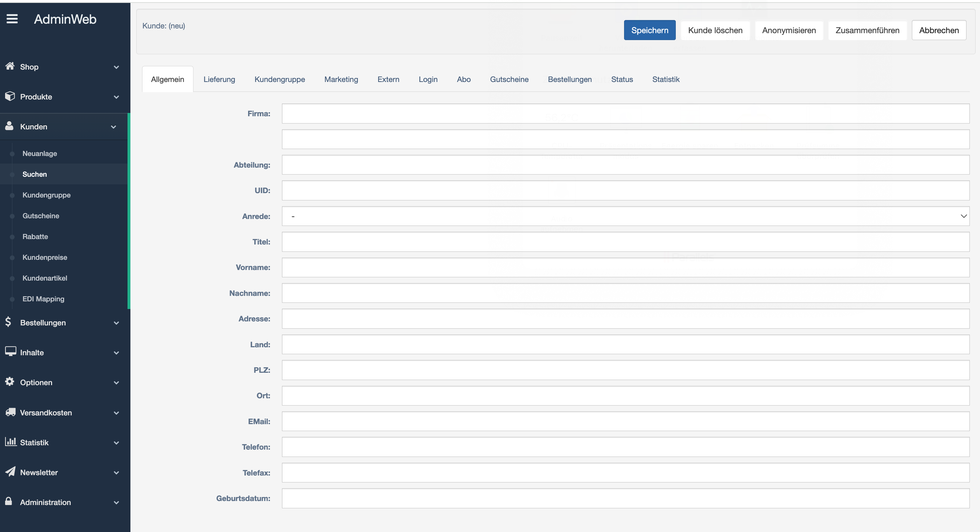Focus the Adresse input field
The image size is (980, 532).
click(626, 318)
